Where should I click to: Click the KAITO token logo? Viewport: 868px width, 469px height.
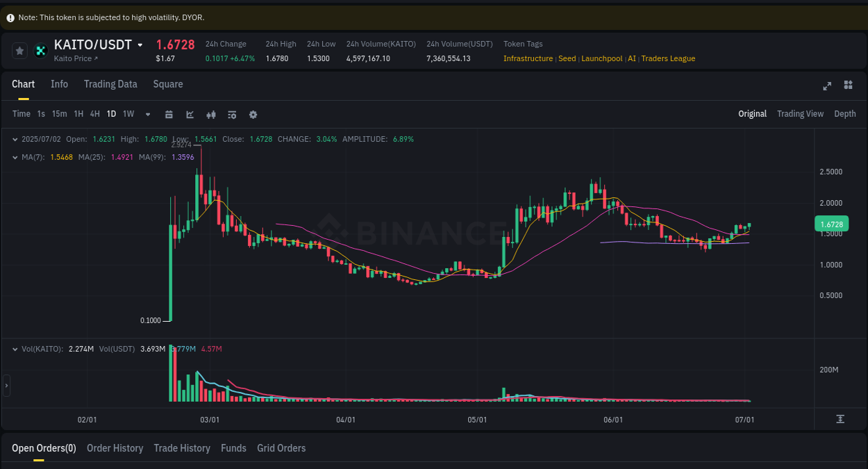pos(40,50)
